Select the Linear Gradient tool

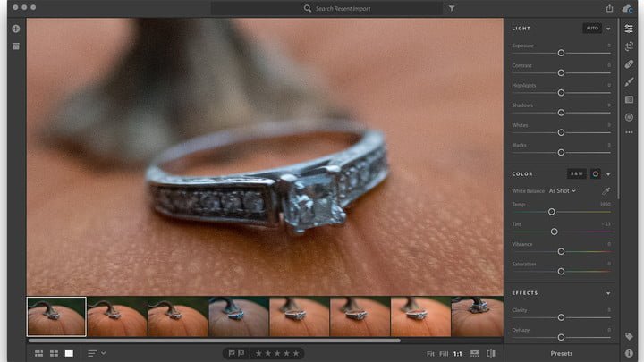[x=629, y=99]
